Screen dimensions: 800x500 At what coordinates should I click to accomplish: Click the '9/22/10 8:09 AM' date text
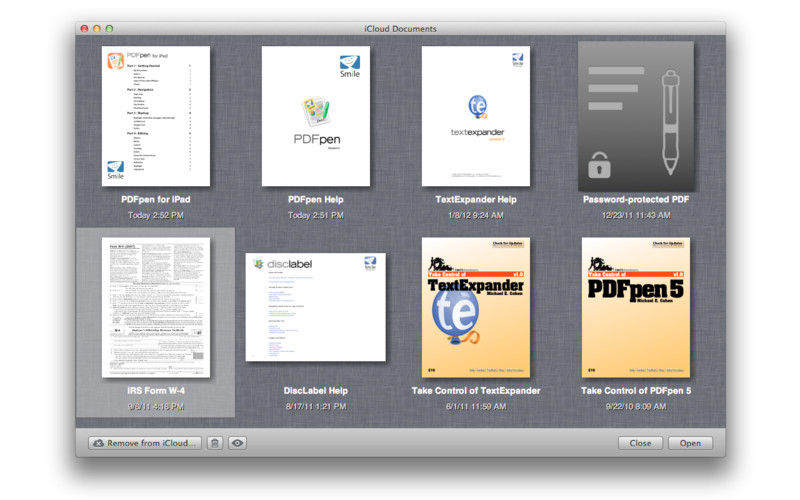[x=636, y=407]
